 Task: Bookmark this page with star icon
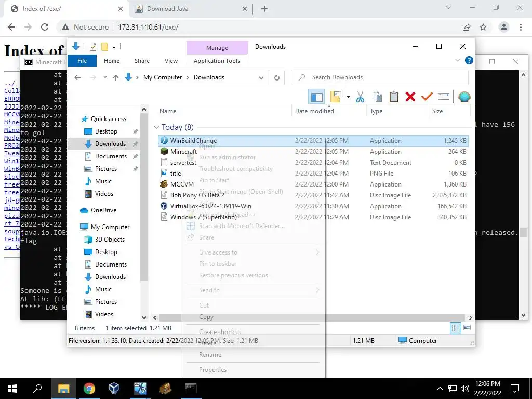pos(483,27)
